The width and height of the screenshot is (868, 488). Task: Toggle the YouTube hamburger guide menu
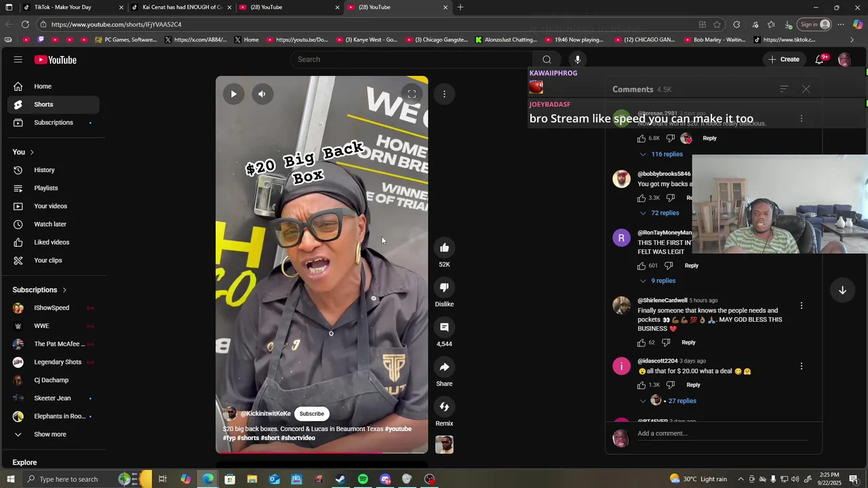coord(18,60)
